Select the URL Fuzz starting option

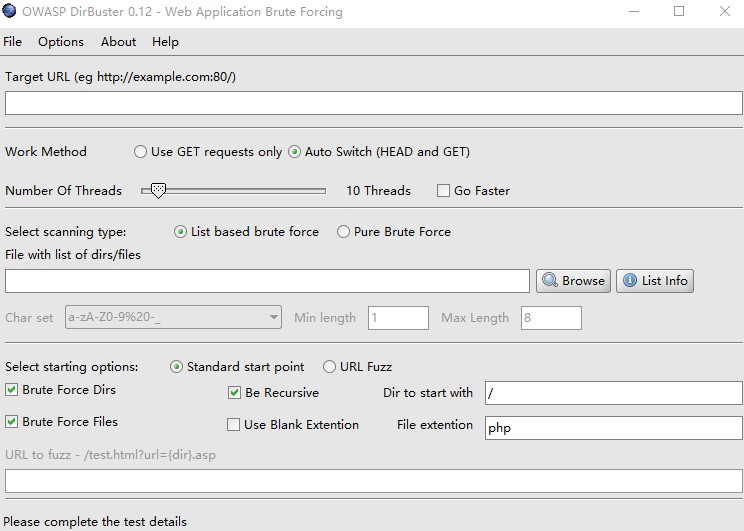click(x=329, y=367)
